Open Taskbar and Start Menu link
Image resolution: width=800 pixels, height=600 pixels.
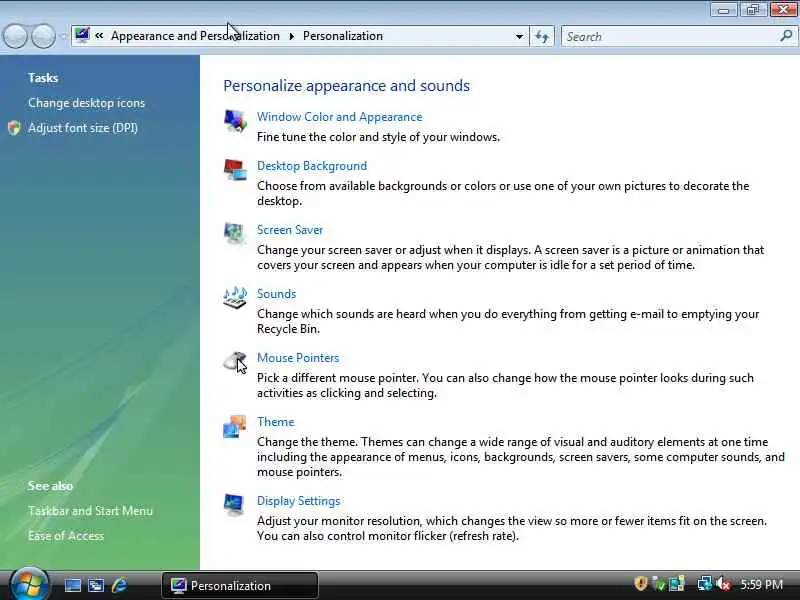click(x=90, y=511)
